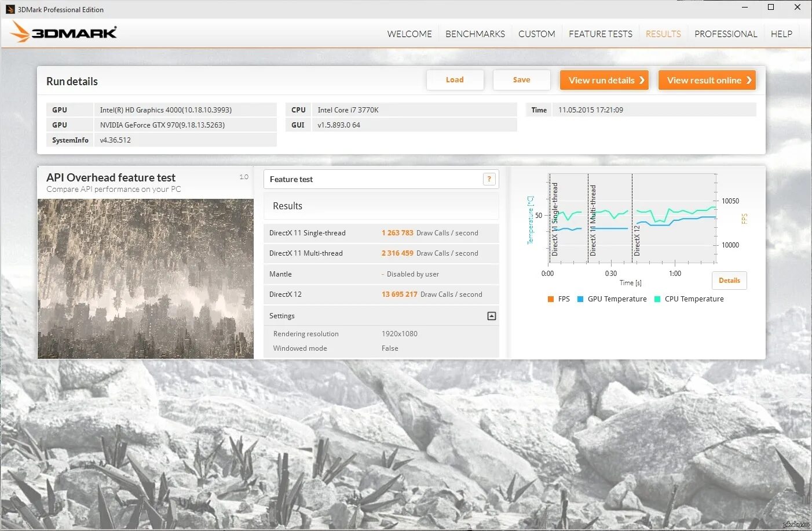Click the temperature and FPS chart
The height and width of the screenshot is (531, 812).
[x=632, y=219]
